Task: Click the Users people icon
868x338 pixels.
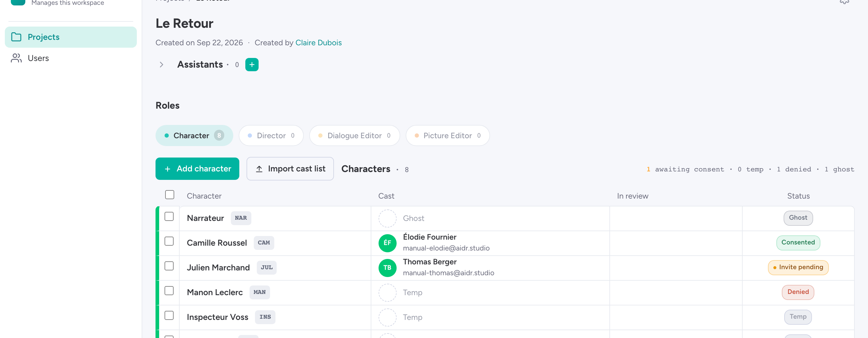Action: coord(16,58)
